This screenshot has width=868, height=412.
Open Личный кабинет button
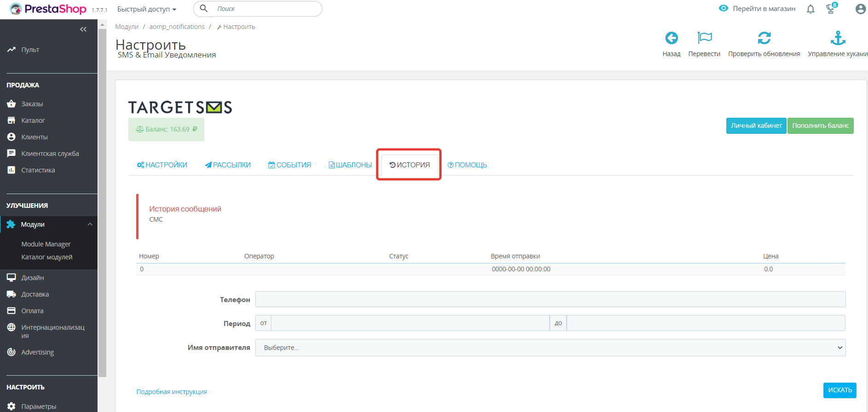tap(756, 126)
